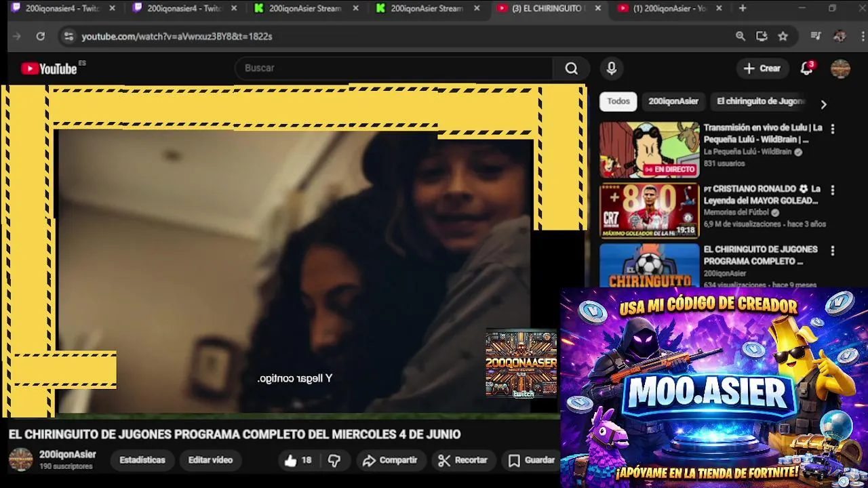The image size is (868, 488).
Task: Click the Recortar clip button
Action: 462,460
